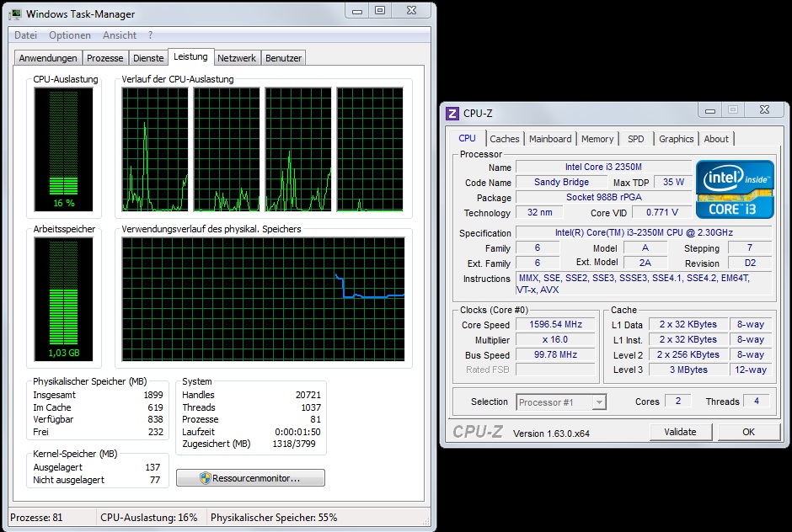Click the Bus Speed value 99.78 MHz
This screenshot has height=532, width=792.
555,355
